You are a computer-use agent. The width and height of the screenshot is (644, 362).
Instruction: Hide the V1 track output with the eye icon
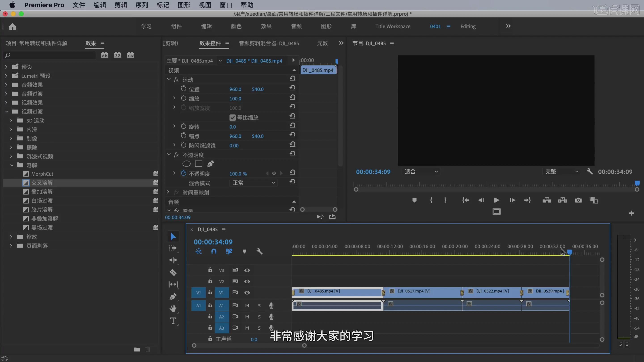247,293
